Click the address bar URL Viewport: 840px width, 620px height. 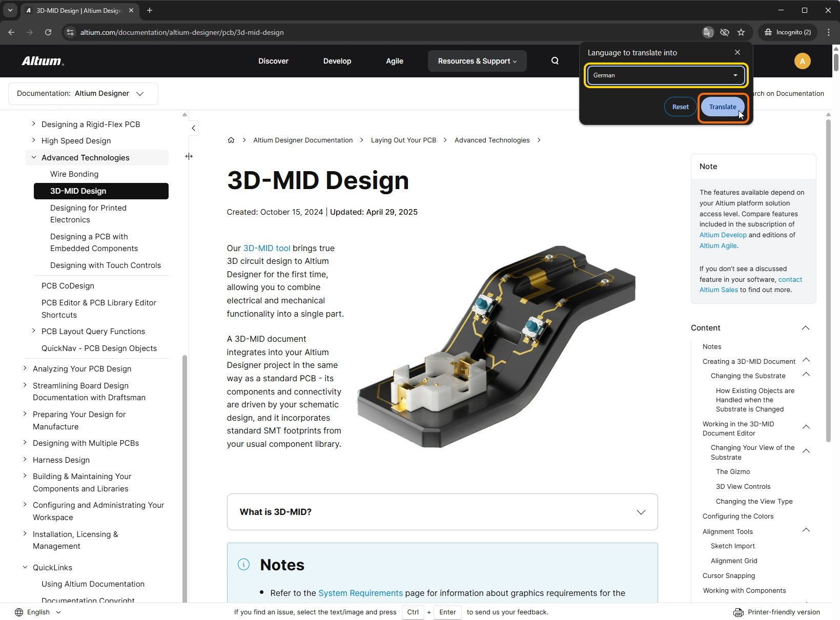point(182,32)
